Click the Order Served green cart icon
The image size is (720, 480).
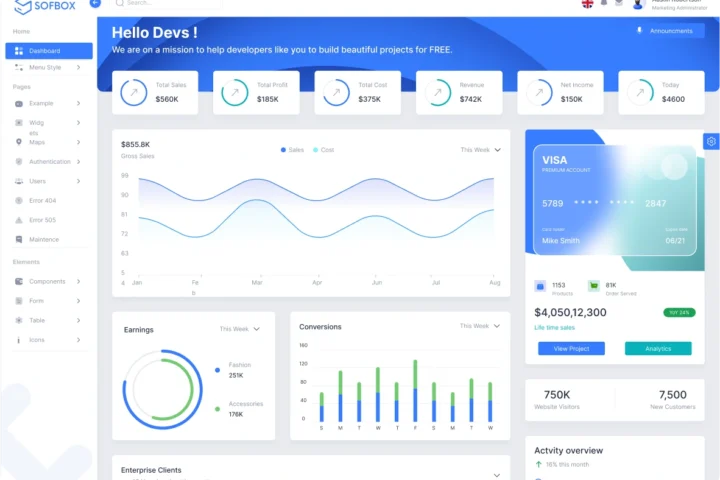point(594,286)
